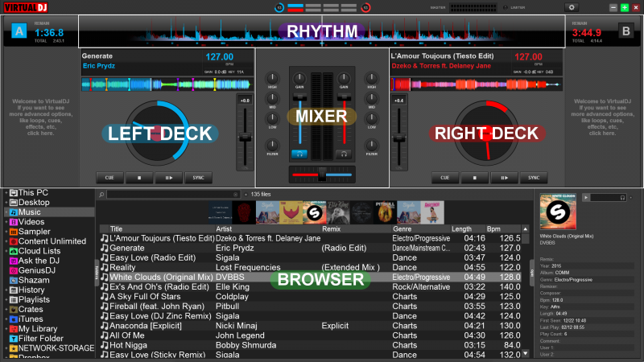Click the Playlists icon

click(14, 299)
